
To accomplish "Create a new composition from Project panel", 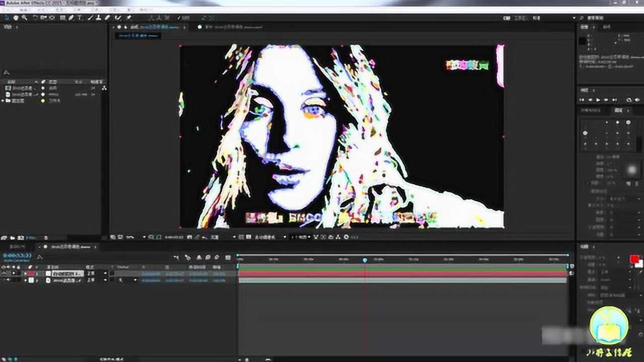I will [x=20, y=237].
